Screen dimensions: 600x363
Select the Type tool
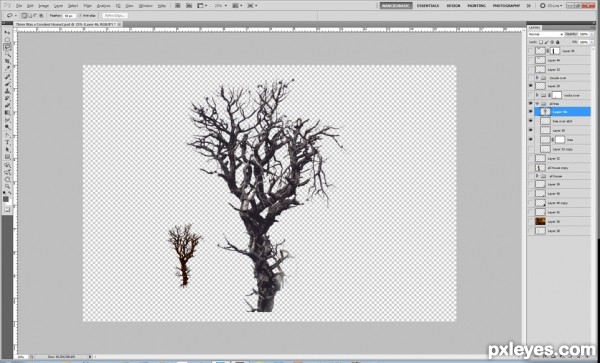click(7, 142)
